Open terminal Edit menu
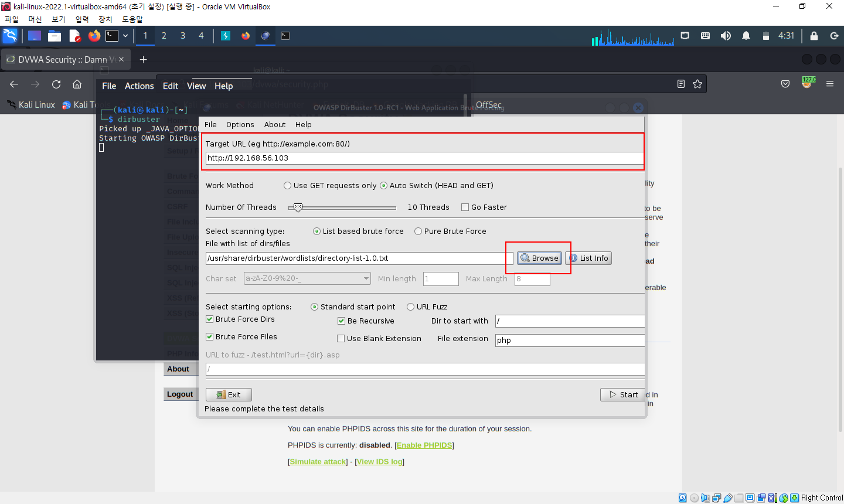The image size is (844, 504). [171, 86]
